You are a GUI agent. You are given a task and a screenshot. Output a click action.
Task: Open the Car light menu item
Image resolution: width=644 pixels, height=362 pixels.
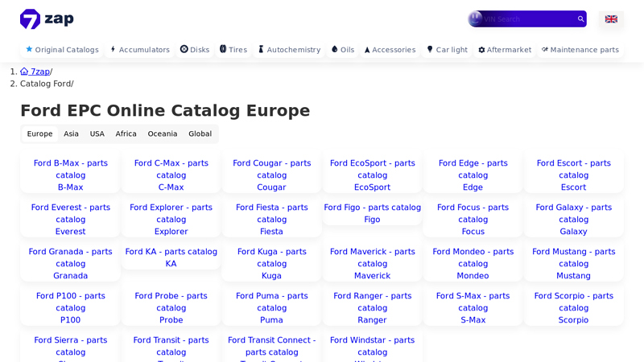tap(448, 50)
